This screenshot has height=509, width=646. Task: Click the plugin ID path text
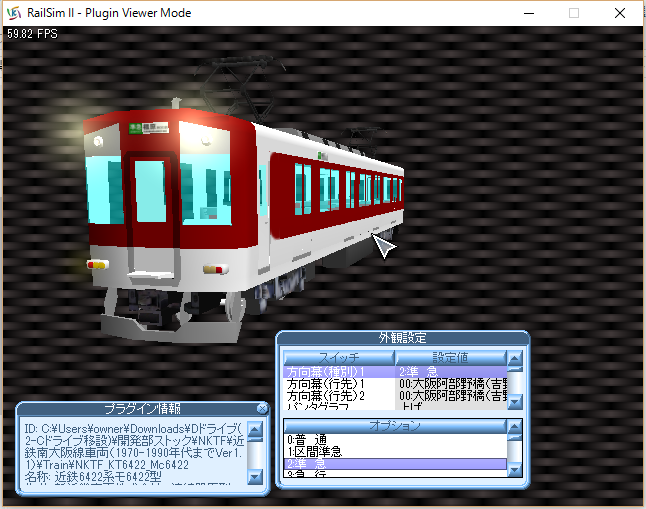pyautogui.click(x=134, y=447)
